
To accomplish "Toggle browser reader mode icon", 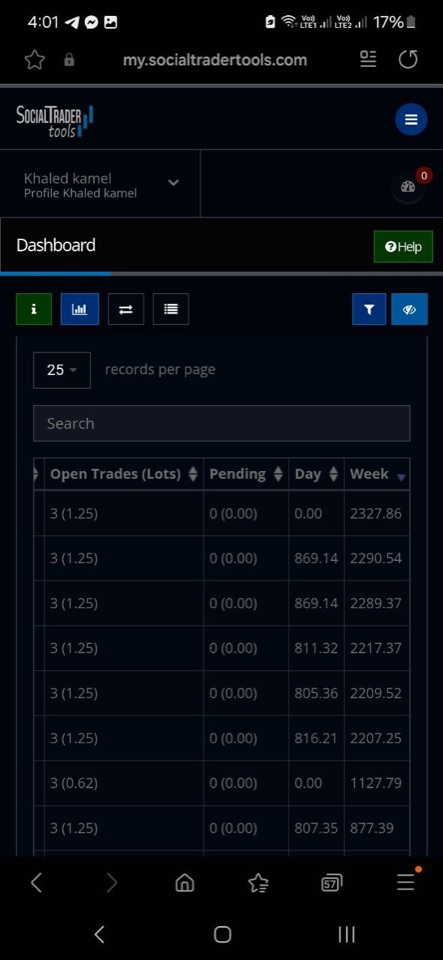I will [x=368, y=59].
